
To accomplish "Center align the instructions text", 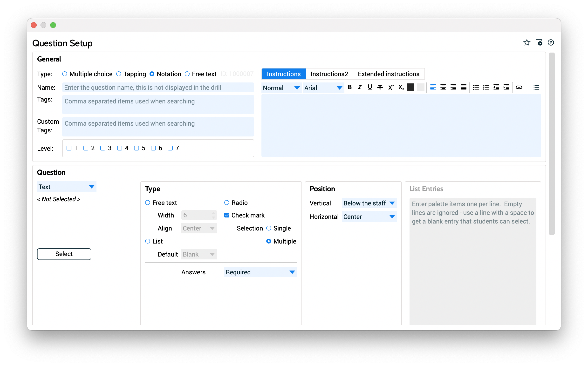I will [443, 87].
